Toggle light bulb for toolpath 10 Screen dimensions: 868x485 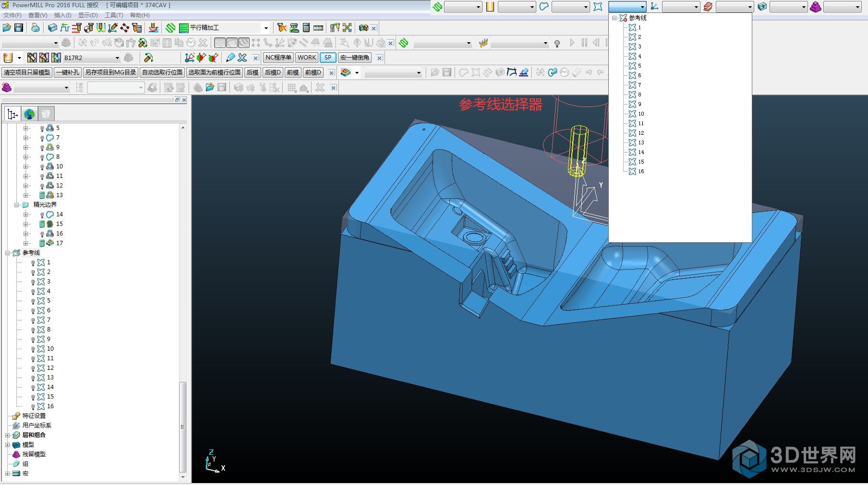[42, 167]
